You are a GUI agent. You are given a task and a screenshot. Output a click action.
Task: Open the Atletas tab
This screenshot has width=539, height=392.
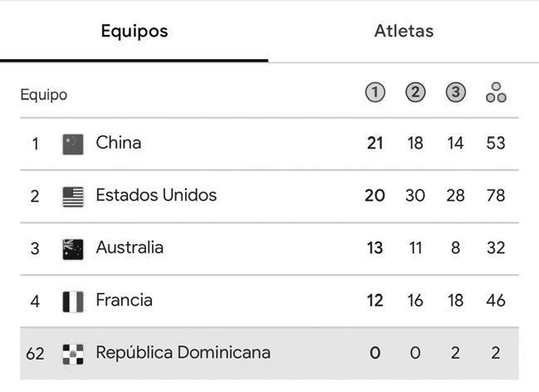[x=404, y=32]
